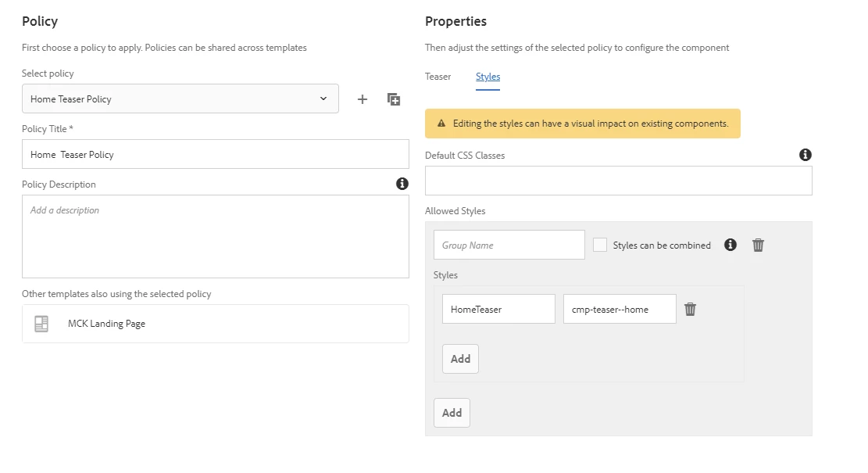
Task: Select the Styles tab
Action: coord(488,77)
